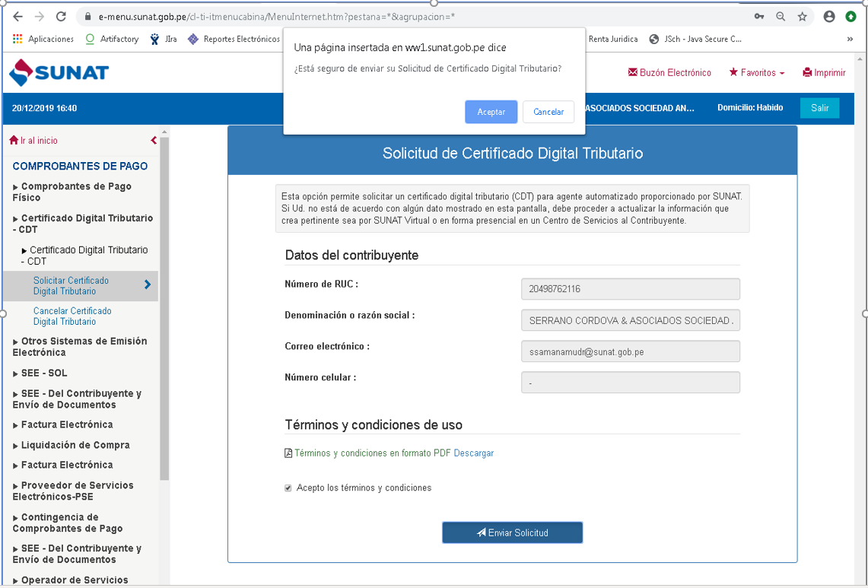
Task: Click the Correo electrónico input field
Action: coord(630,351)
